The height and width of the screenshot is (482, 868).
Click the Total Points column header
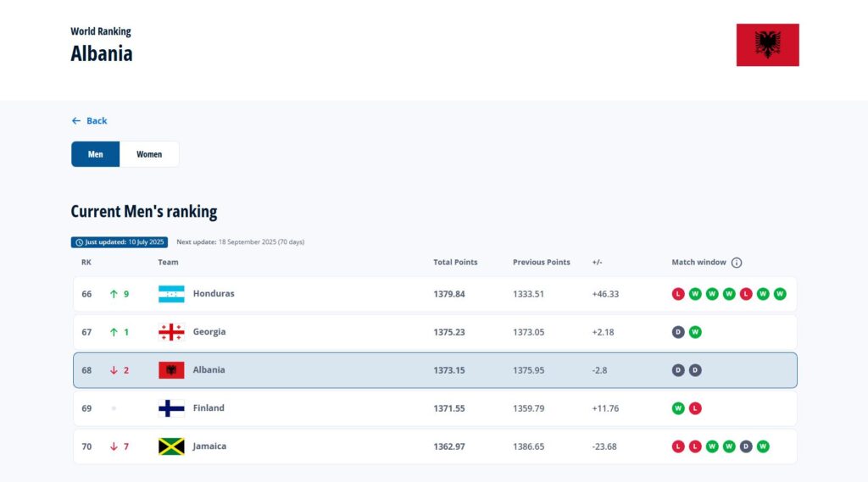point(455,263)
